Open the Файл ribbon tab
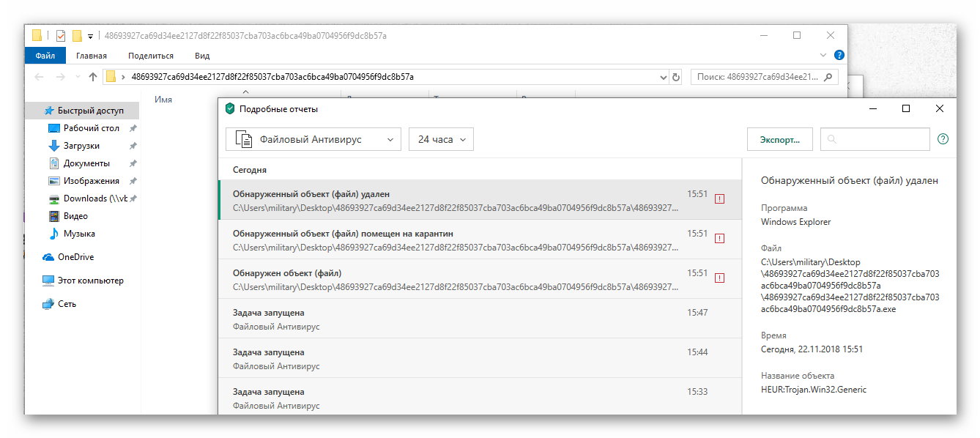980x438 pixels. (45, 55)
